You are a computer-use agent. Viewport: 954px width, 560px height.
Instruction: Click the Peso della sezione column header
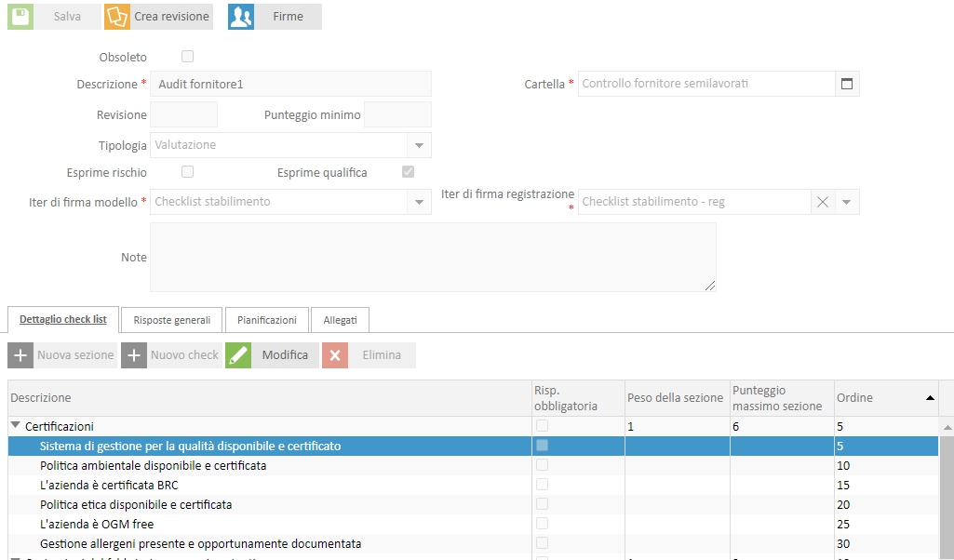pyautogui.click(x=678, y=398)
